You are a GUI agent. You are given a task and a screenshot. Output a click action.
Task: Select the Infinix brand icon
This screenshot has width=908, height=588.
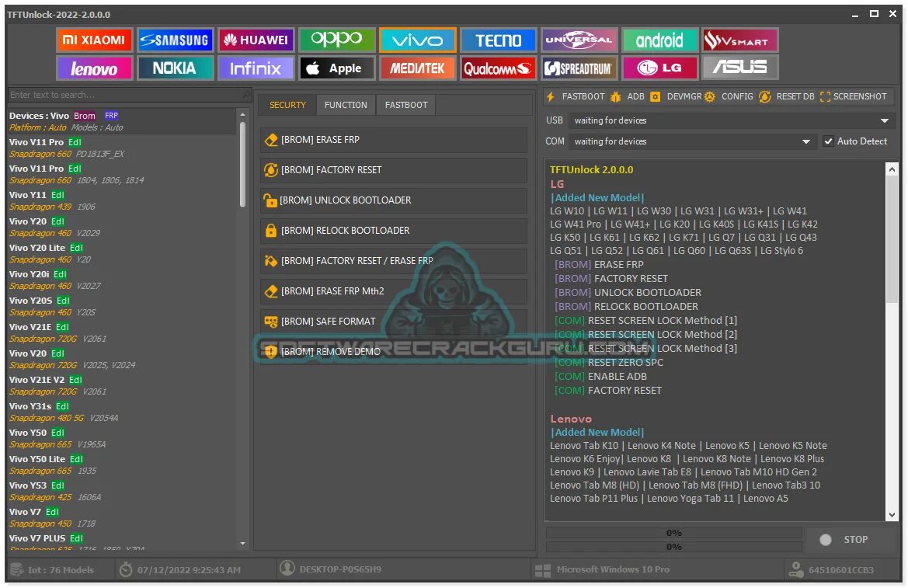256,68
